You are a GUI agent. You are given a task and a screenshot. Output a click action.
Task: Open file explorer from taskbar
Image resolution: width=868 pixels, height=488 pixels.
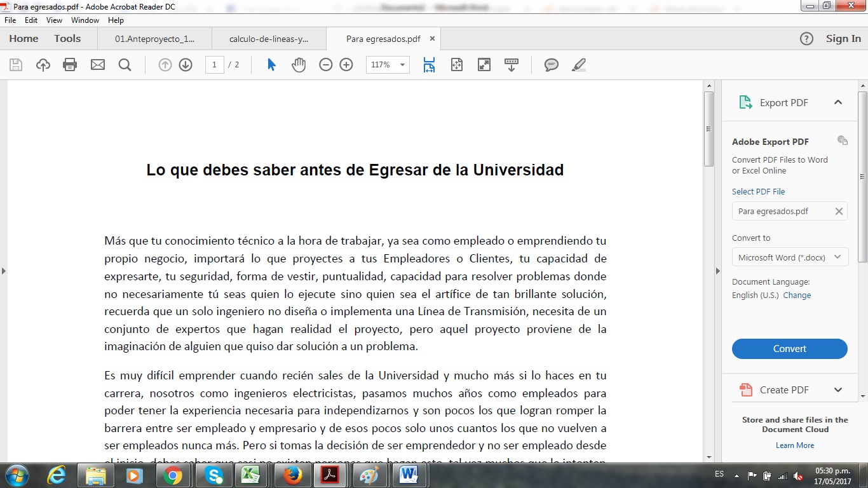96,475
